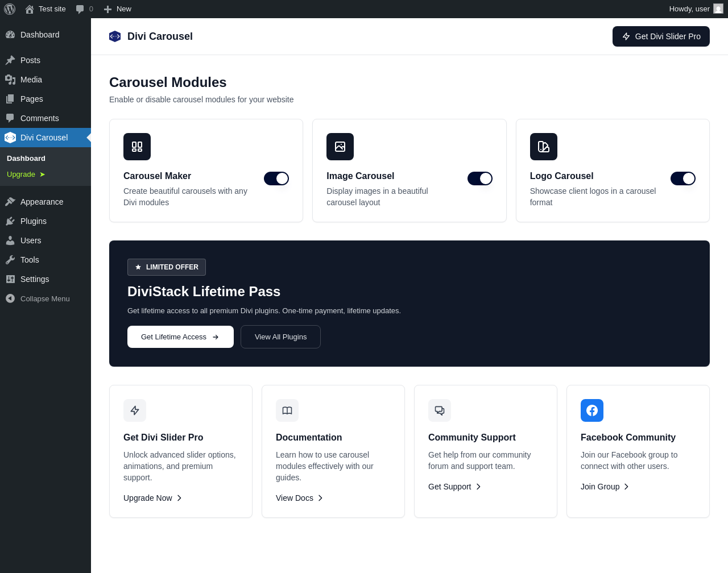The height and width of the screenshot is (573, 728).
Task: Toggle the Logo Carousel module off
Action: click(683, 178)
